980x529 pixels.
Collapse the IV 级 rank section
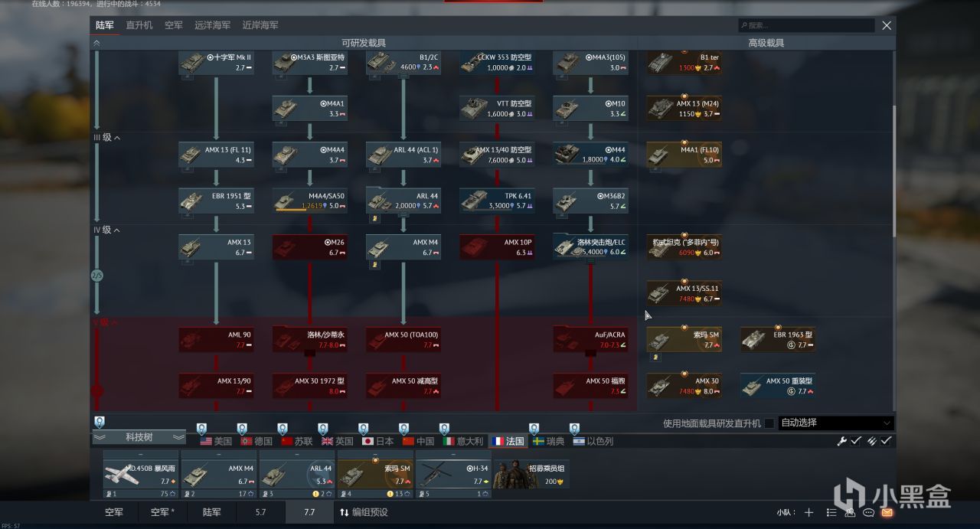point(106,230)
